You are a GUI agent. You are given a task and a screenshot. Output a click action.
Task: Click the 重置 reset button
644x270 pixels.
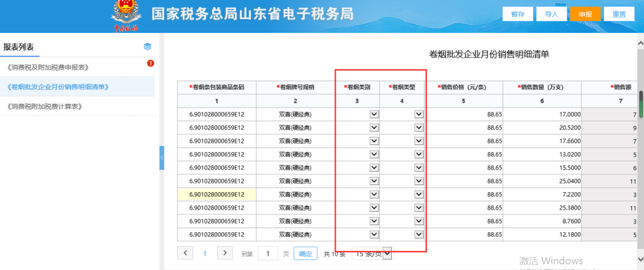pyautogui.click(x=619, y=14)
